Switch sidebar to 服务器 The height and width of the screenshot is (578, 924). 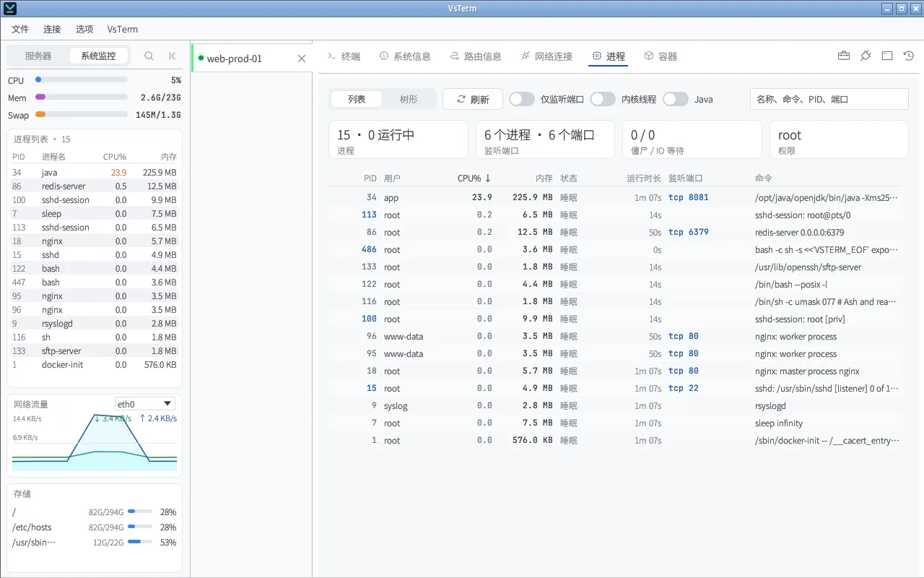[x=38, y=56]
